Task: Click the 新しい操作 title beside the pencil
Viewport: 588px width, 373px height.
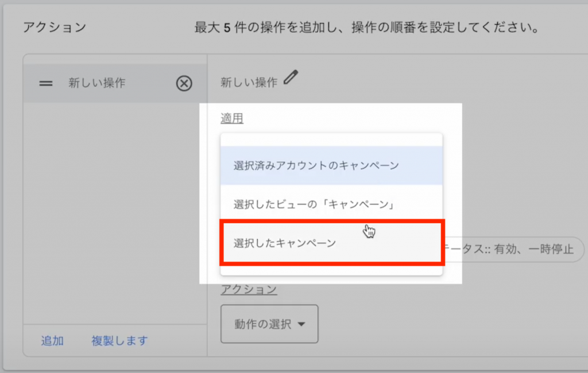Action: (249, 83)
